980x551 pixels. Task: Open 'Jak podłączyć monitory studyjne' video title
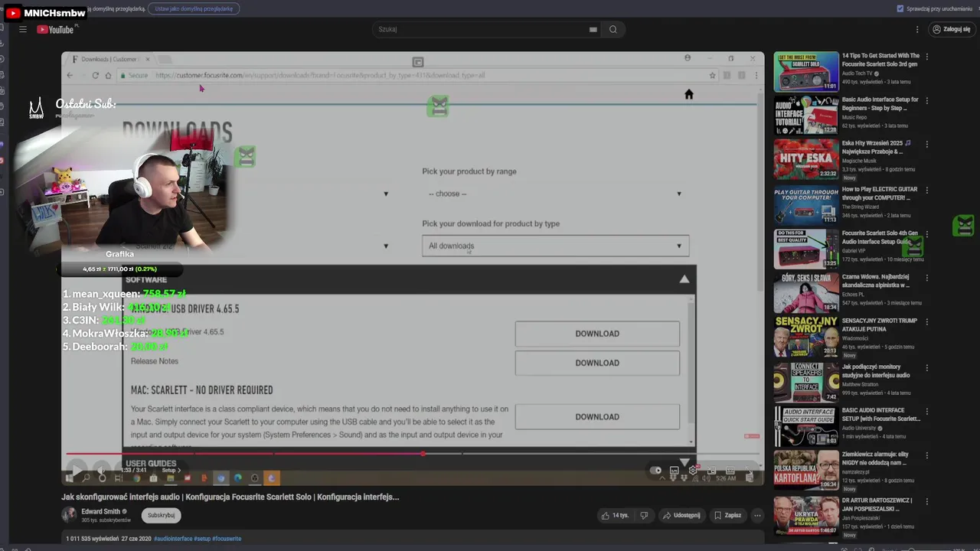(876, 371)
